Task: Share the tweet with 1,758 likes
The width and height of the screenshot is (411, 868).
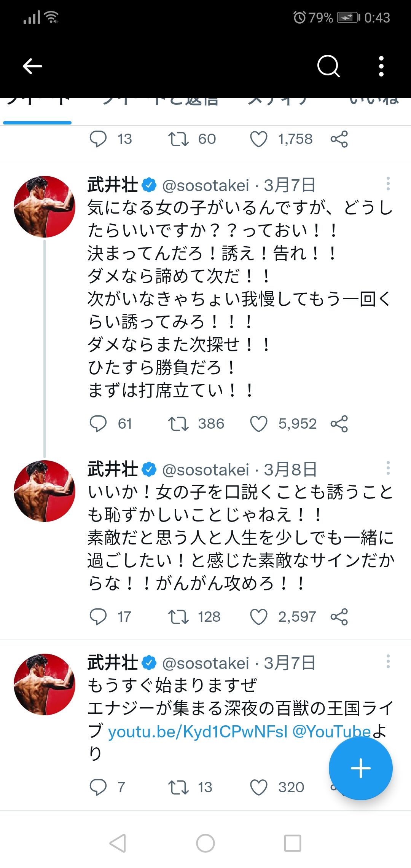Action: click(x=339, y=139)
